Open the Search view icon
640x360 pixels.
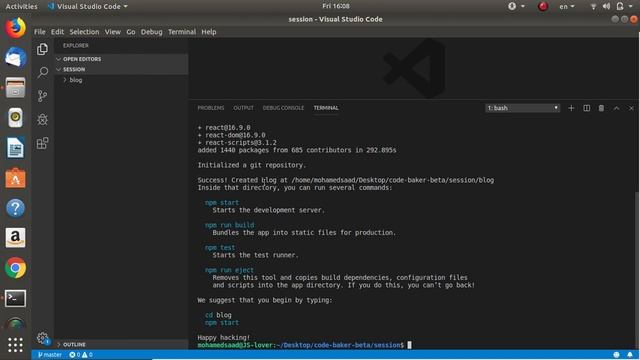point(42,73)
